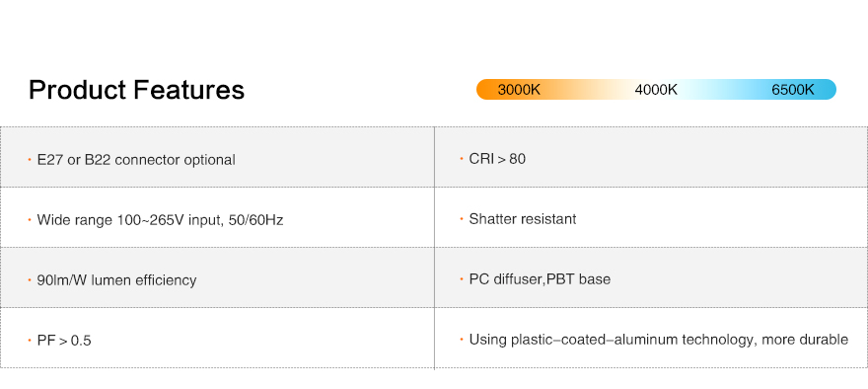868x389 pixels.
Task: Click the 90lm/W lumen efficiency text
Action: tap(116, 280)
